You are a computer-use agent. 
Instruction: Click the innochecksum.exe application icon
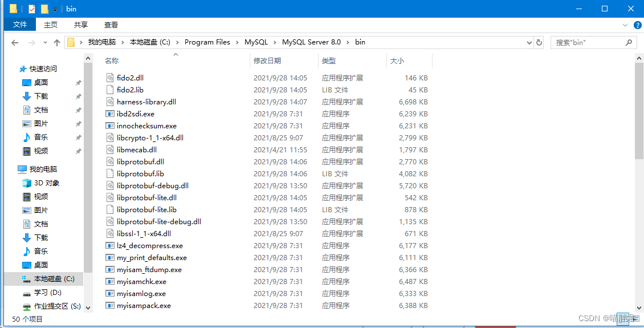[109, 125]
